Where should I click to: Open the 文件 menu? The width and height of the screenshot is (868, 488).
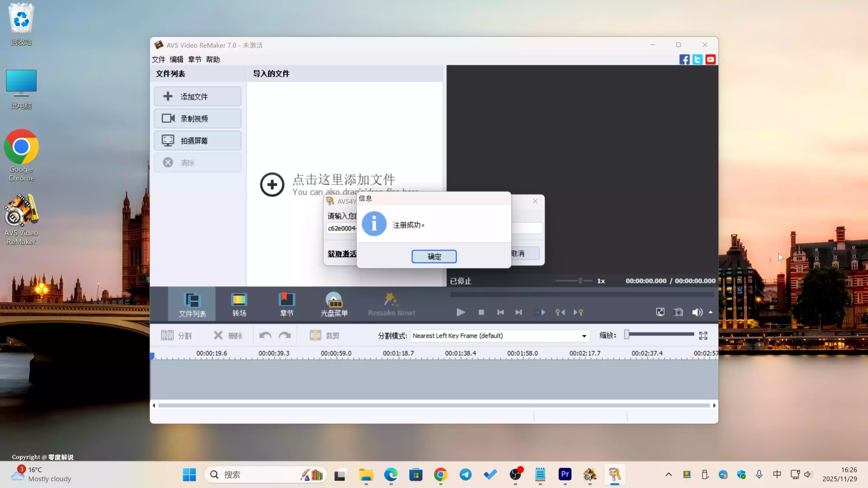(158, 59)
